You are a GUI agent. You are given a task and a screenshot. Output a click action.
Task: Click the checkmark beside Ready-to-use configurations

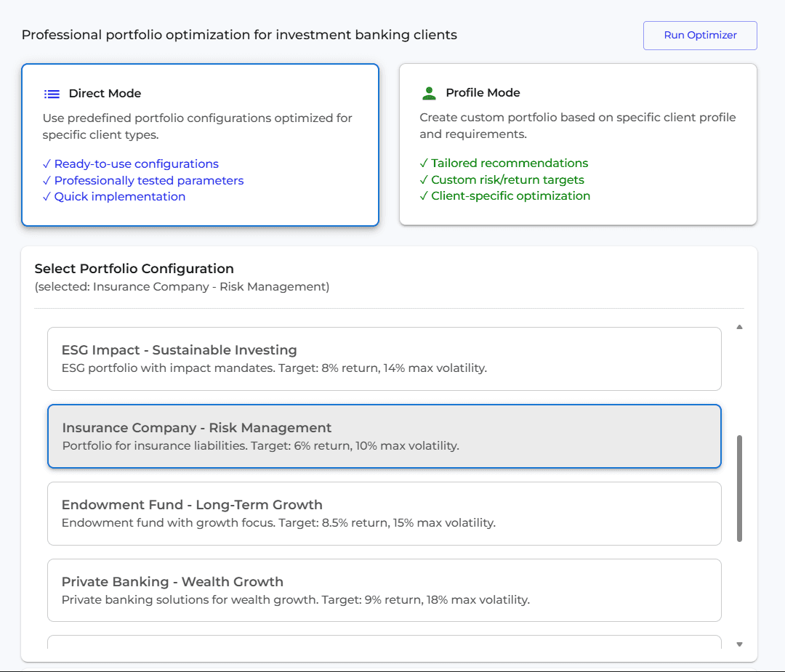pyautogui.click(x=47, y=163)
